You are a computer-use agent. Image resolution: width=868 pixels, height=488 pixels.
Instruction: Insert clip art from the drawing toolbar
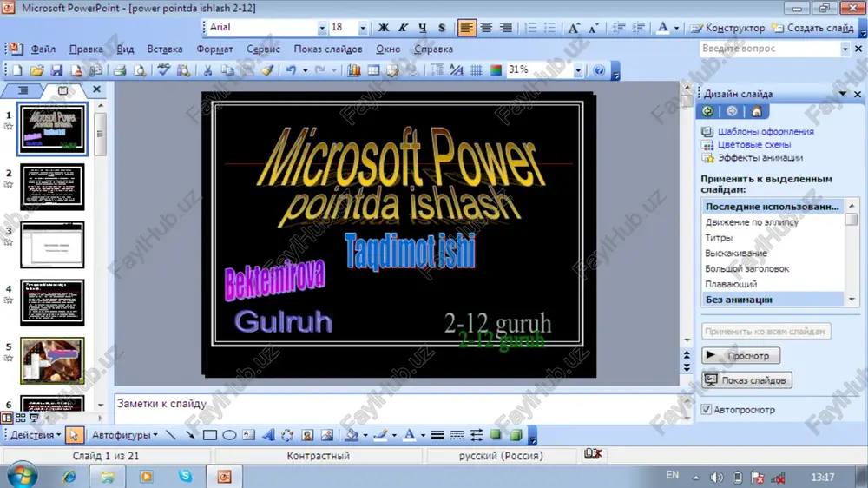point(307,435)
